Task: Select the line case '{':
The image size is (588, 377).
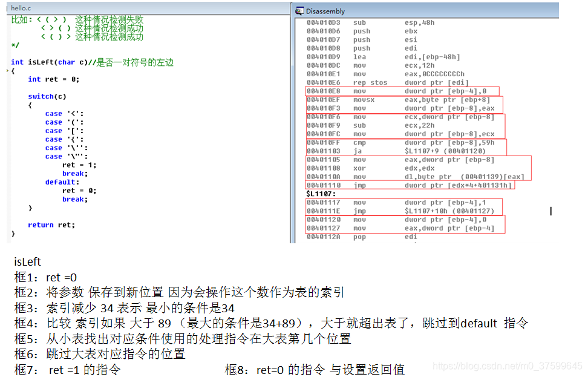Action: click(x=65, y=140)
